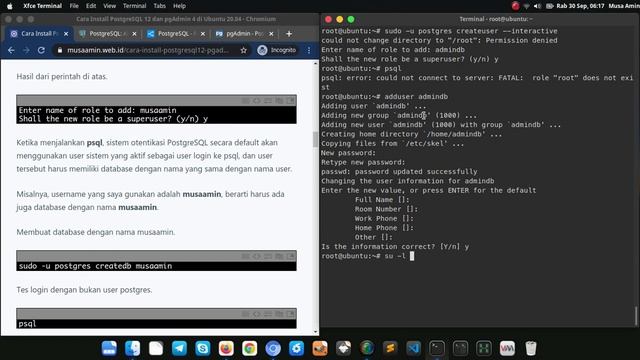Screen dimensions: 640x360
Task: Open Finder from the dock
Action: tap(133, 348)
